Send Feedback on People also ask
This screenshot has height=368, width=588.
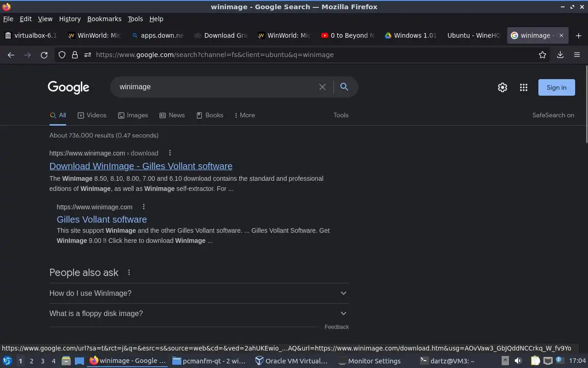click(337, 327)
